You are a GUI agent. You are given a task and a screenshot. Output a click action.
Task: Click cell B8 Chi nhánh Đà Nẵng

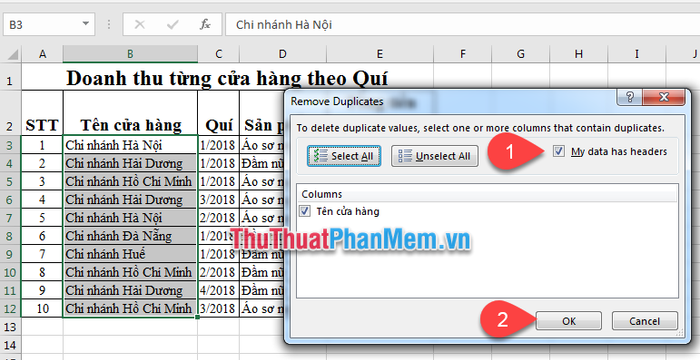click(x=130, y=236)
